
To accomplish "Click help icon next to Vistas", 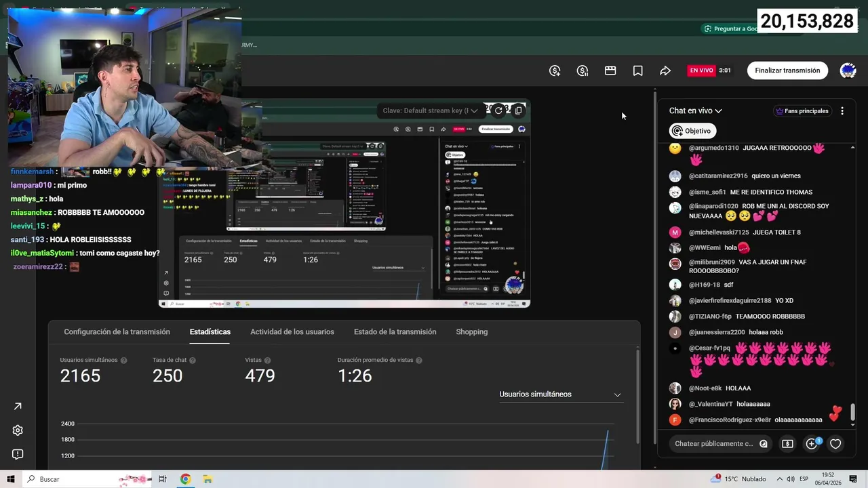I will point(267,361).
